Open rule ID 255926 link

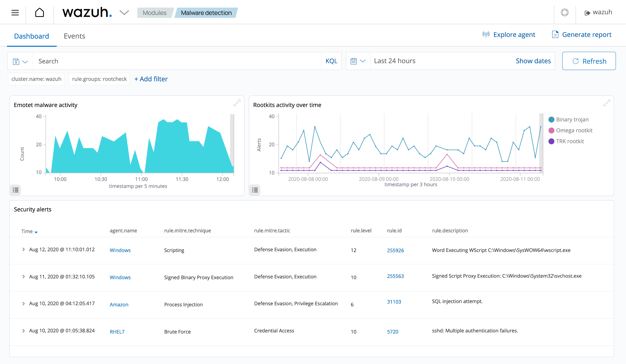click(x=395, y=250)
